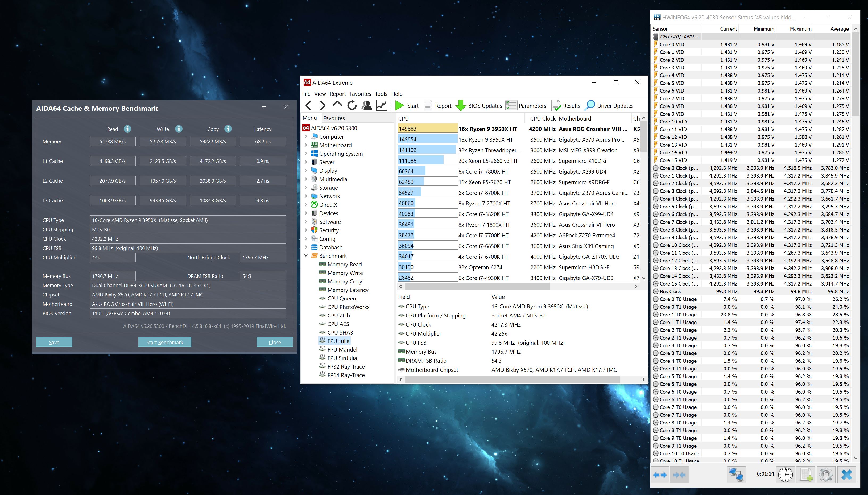
Task: Click Close button in Cache & Memory Benchmark
Action: [275, 342]
